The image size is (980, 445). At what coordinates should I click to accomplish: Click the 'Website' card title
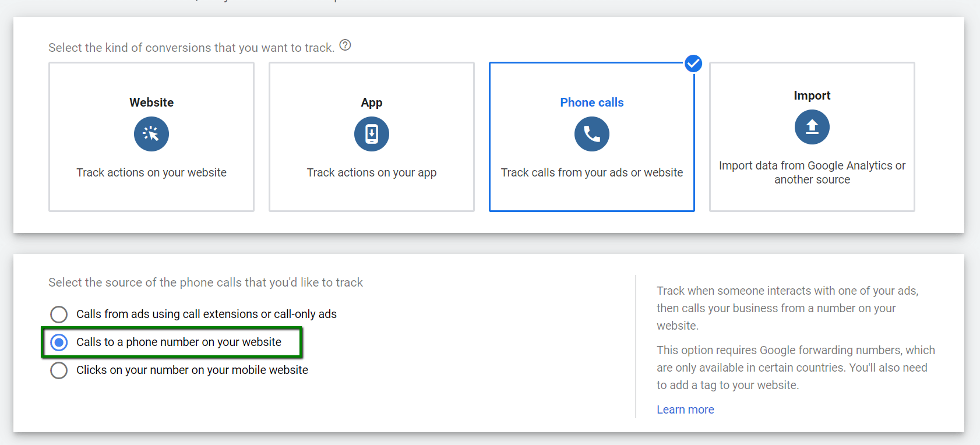pos(151,103)
